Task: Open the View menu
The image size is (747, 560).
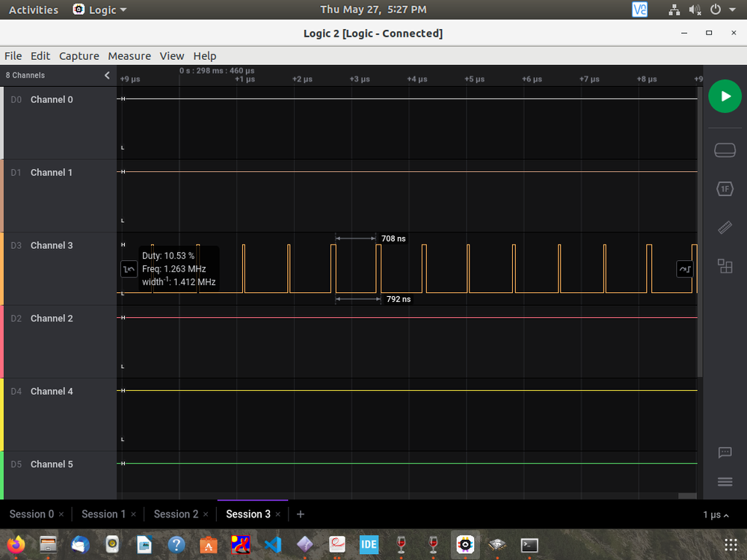Action: click(172, 56)
